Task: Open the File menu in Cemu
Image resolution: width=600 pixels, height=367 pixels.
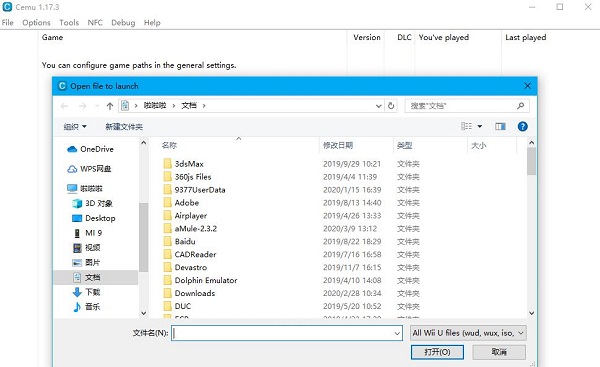Action: point(7,23)
